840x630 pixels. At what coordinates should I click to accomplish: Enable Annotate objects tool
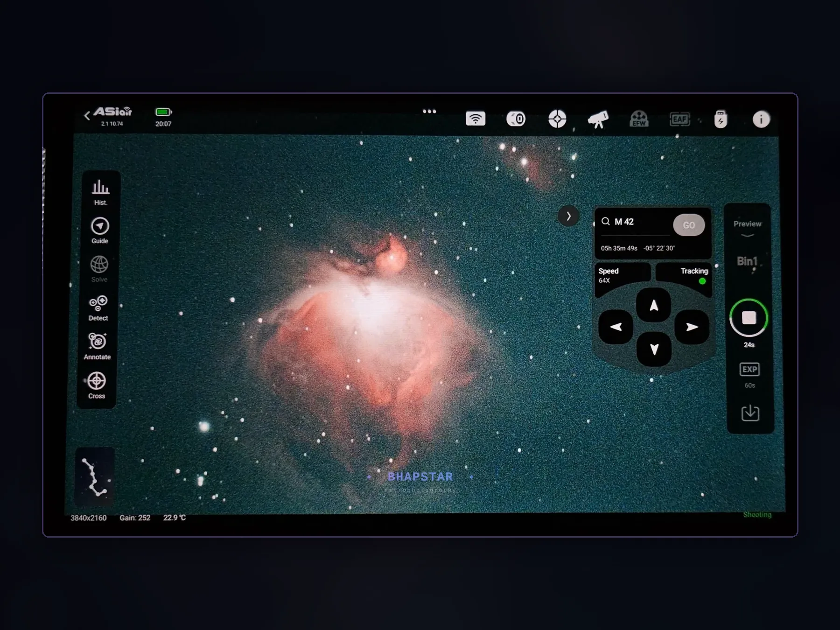[x=97, y=347]
